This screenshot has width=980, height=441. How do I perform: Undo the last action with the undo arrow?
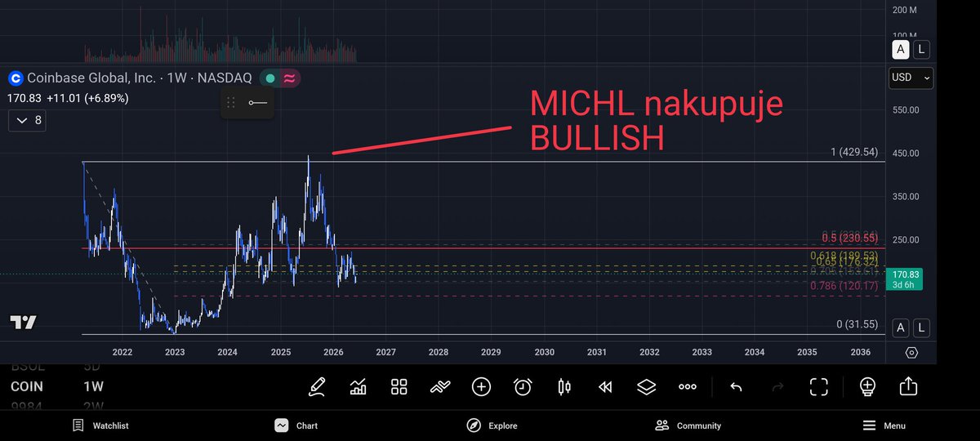pyautogui.click(x=736, y=386)
